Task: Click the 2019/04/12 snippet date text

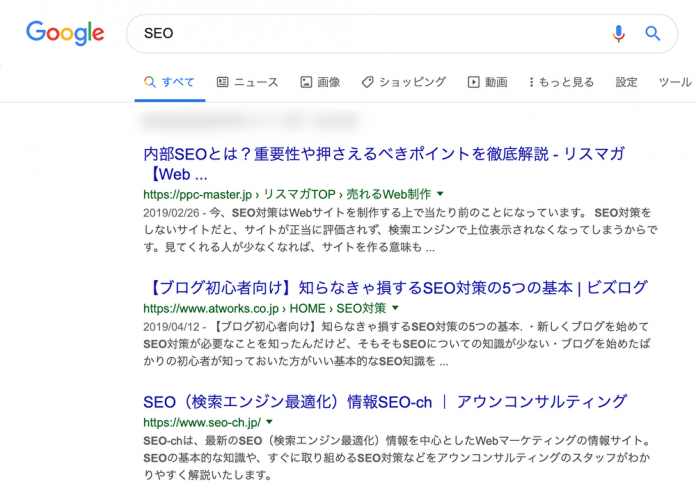Action: click(x=171, y=327)
